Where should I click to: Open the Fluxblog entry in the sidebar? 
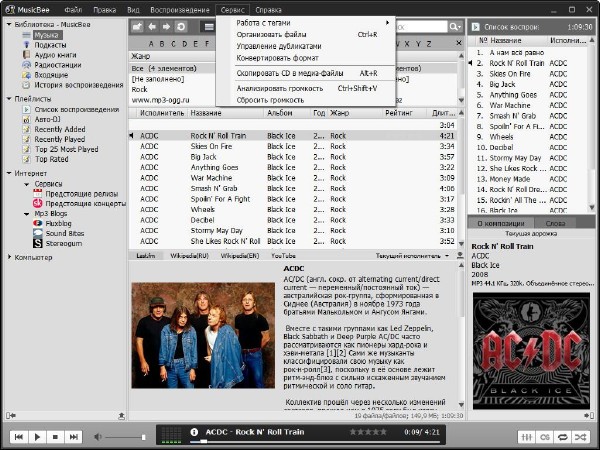tap(58, 222)
